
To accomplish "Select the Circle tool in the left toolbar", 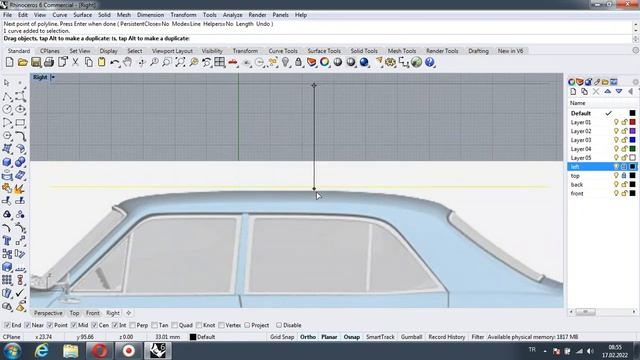I will 7,109.
